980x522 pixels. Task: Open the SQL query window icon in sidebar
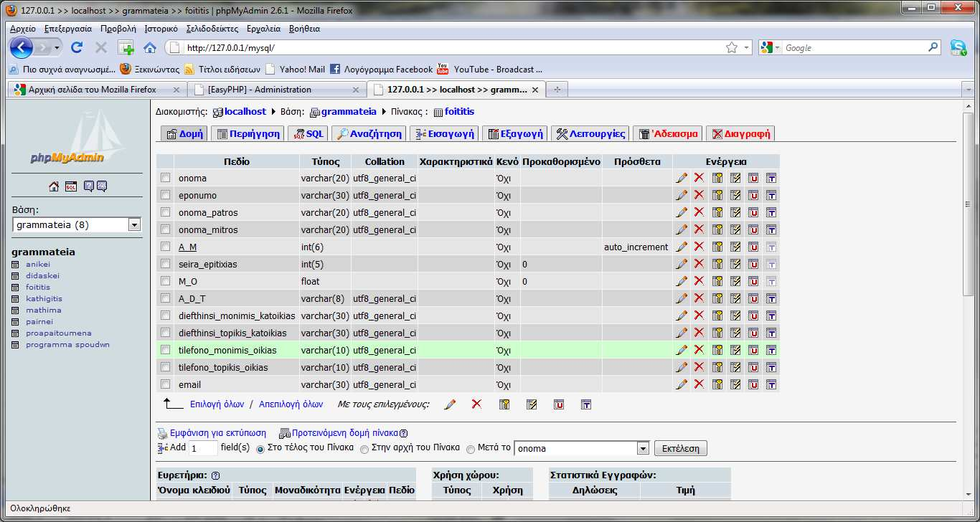[x=71, y=186]
